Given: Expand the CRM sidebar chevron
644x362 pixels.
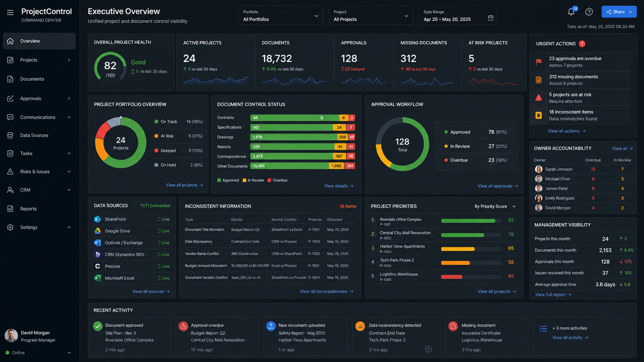Looking at the screenshot, I should click(x=69, y=190).
